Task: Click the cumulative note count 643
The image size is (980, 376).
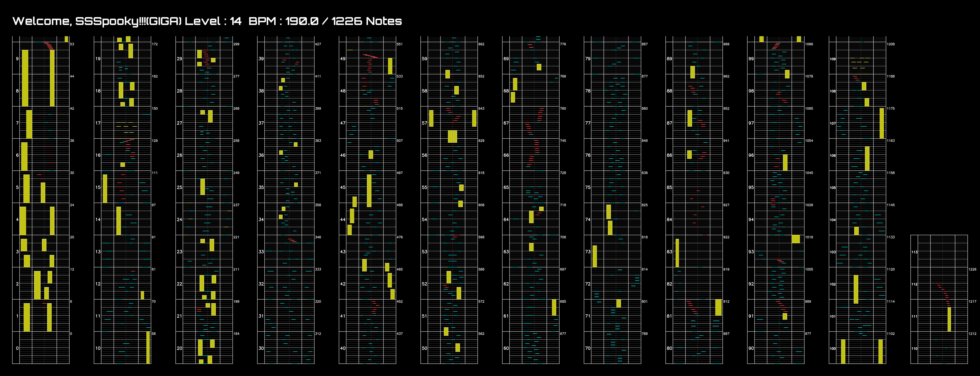Action: pyautogui.click(x=481, y=108)
